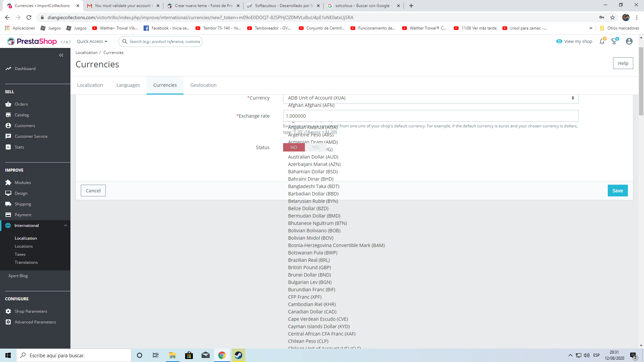Set Status toggle to NO
The image size is (644, 362).
(294, 147)
